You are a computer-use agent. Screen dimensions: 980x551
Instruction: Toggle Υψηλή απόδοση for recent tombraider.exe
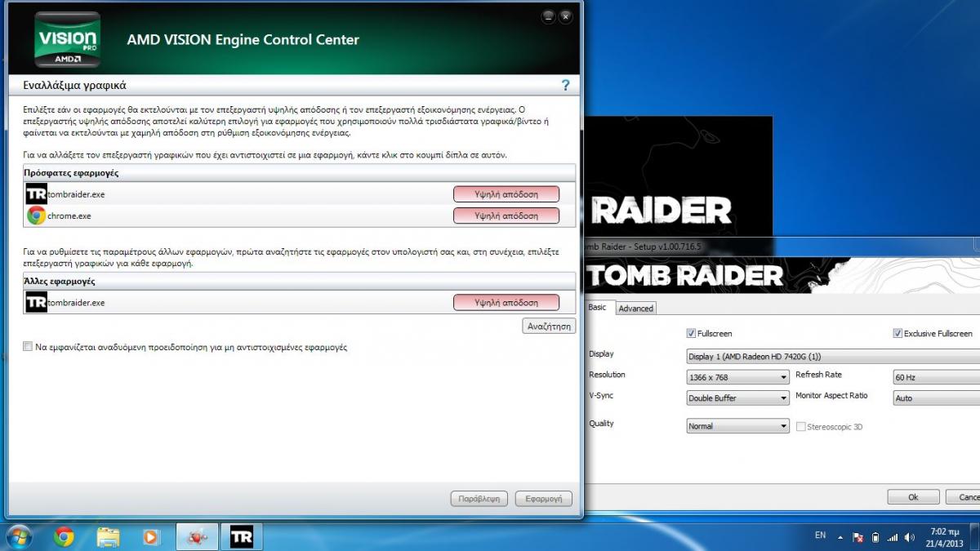[x=506, y=194]
